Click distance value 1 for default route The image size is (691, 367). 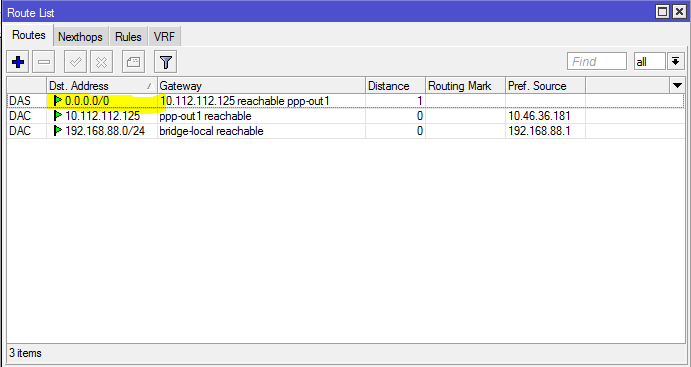419,101
